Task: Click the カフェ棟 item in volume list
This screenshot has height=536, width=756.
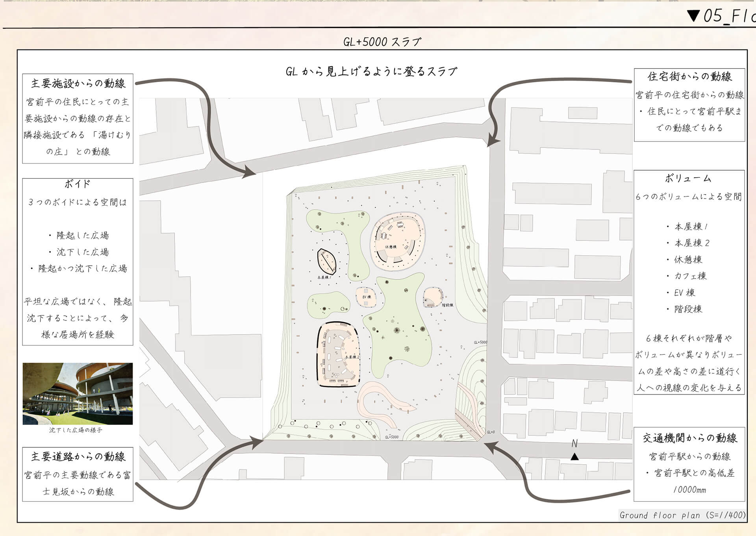Action: pyautogui.click(x=691, y=276)
